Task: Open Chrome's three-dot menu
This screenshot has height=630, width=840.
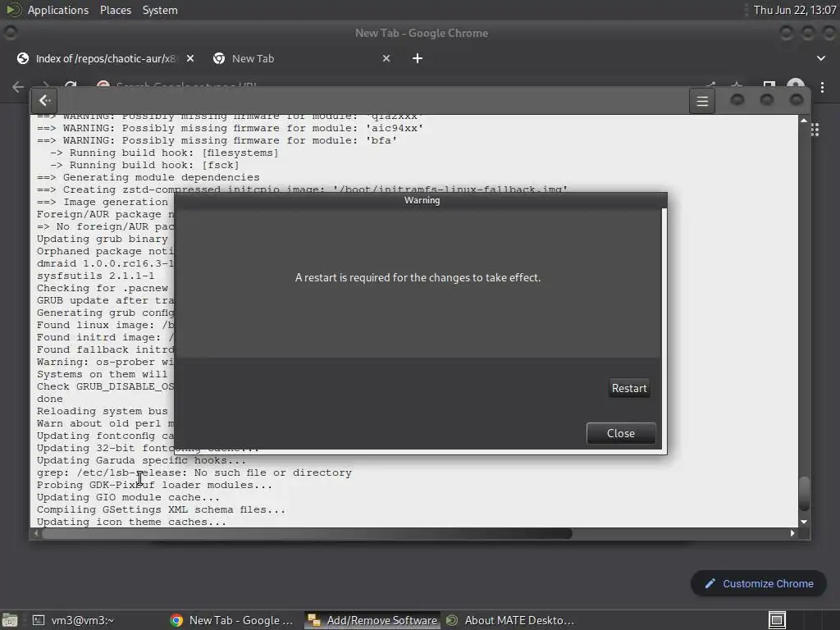Action: 822,87
